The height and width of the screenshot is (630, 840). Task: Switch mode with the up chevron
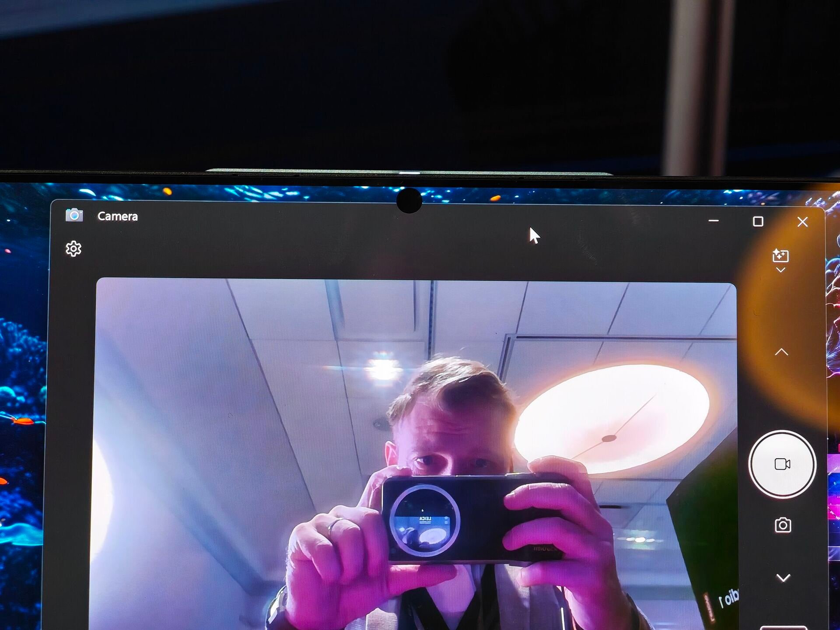coord(781,352)
